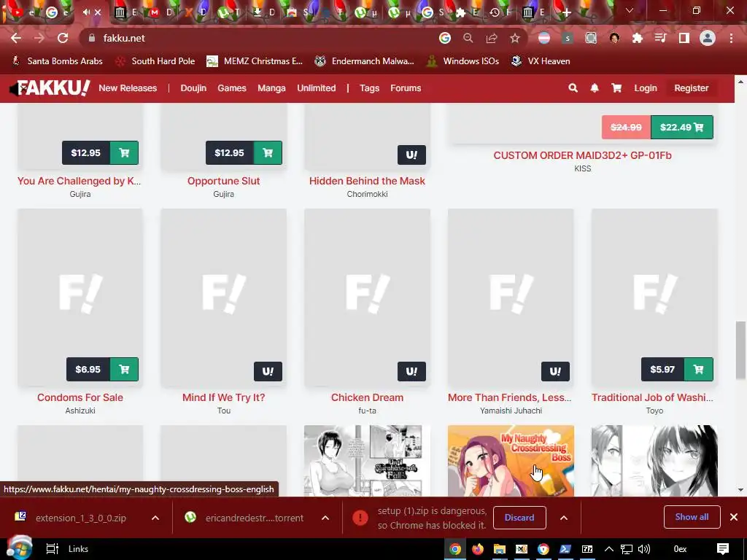Open the Chicken Dream title link
The image size is (747, 560).
(368, 397)
